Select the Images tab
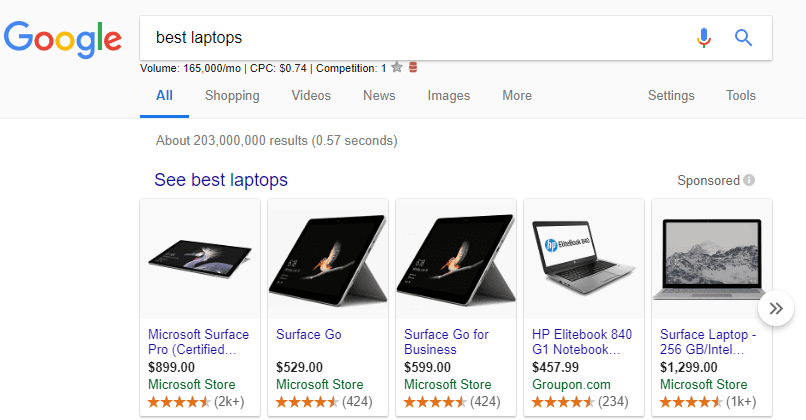Viewport: 806px width, 420px height. tap(449, 96)
